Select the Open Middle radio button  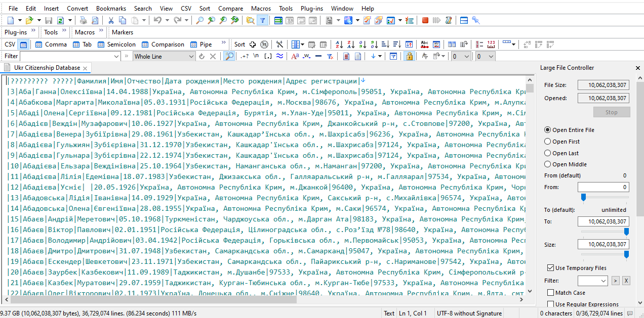547,164
